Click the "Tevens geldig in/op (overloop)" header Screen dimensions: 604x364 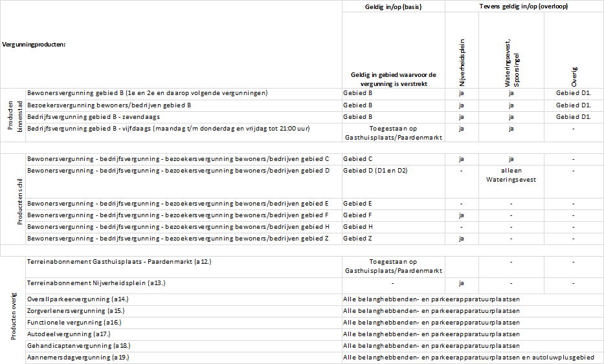click(524, 6)
